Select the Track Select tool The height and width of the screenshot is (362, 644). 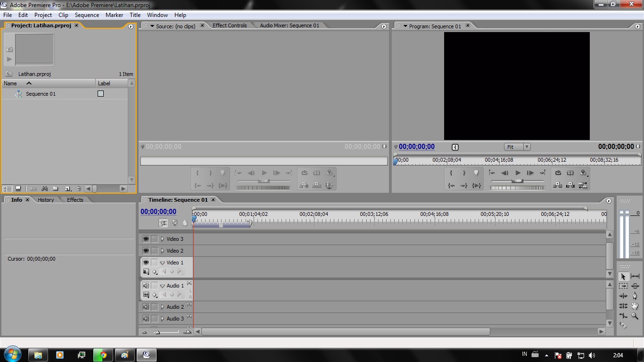click(x=623, y=286)
